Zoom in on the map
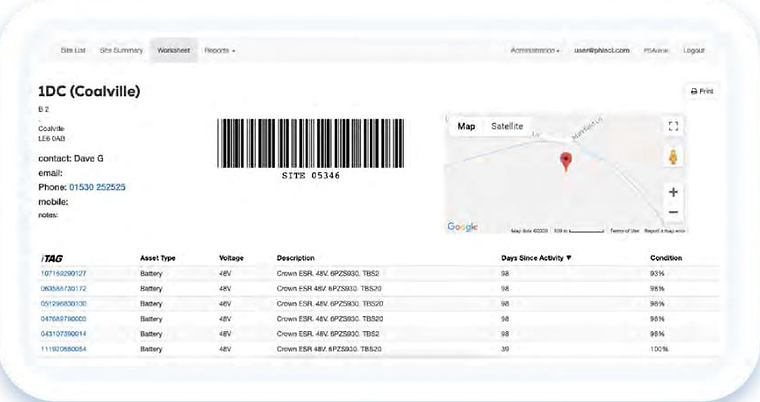760x402 pixels. click(x=673, y=192)
